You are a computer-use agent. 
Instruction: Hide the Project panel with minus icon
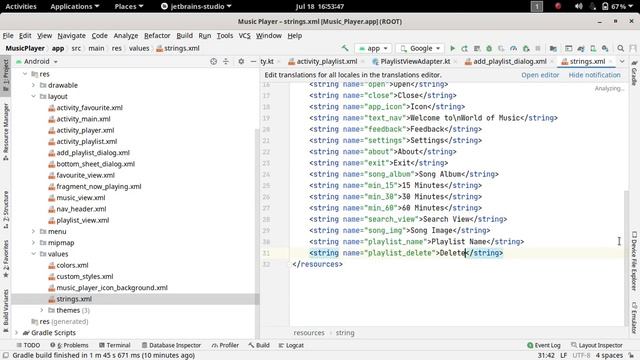click(x=253, y=61)
